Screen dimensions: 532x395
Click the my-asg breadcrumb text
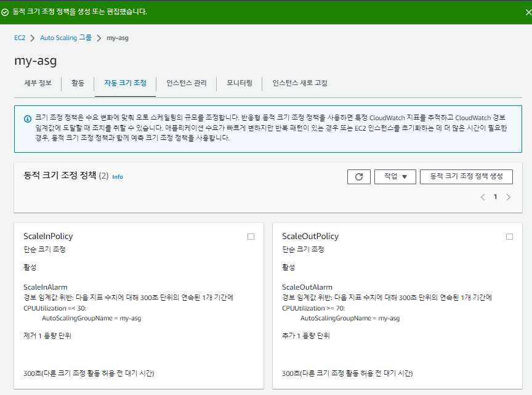118,38
